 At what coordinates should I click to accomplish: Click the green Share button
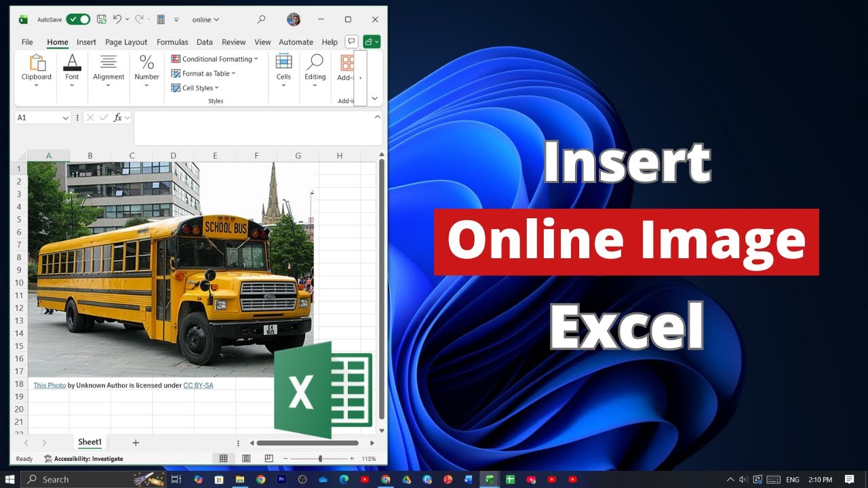(x=372, y=41)
